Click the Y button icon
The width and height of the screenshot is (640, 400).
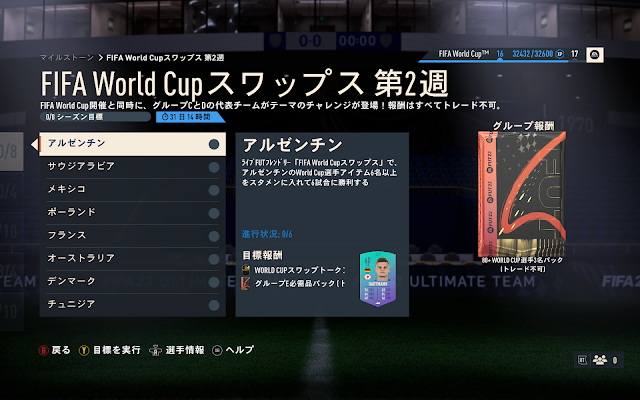(x=84, y=351)
